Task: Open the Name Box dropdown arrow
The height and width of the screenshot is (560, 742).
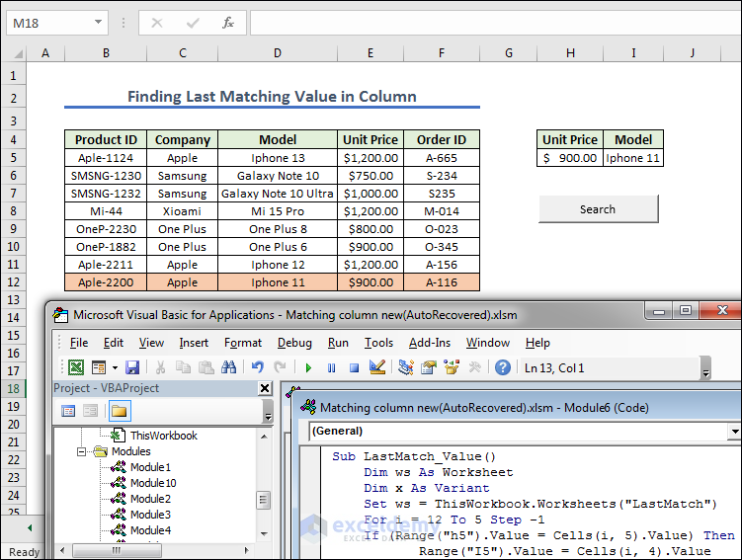Action: [99, 22]
